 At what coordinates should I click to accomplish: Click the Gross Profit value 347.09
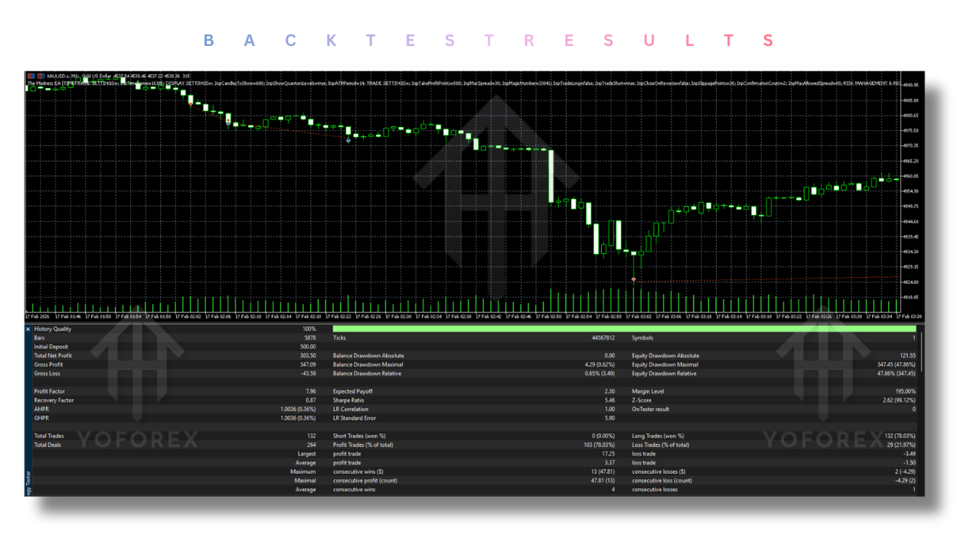tap(308, 364)
